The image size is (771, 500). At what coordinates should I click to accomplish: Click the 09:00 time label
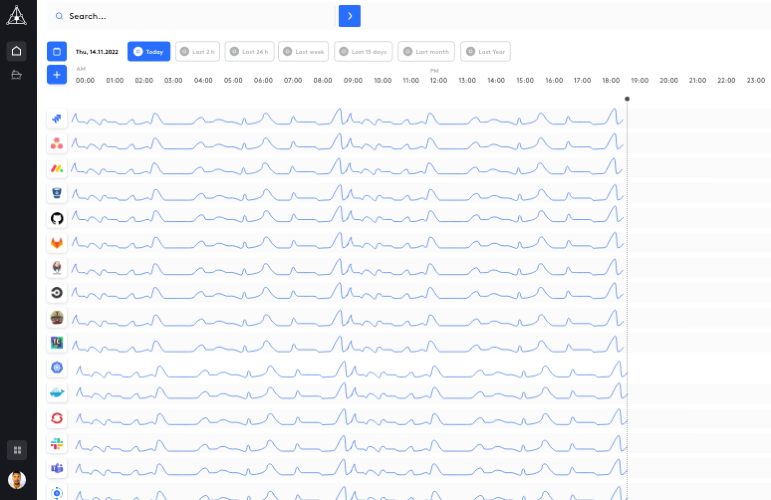pyautogui.click(x=353, y=81)
